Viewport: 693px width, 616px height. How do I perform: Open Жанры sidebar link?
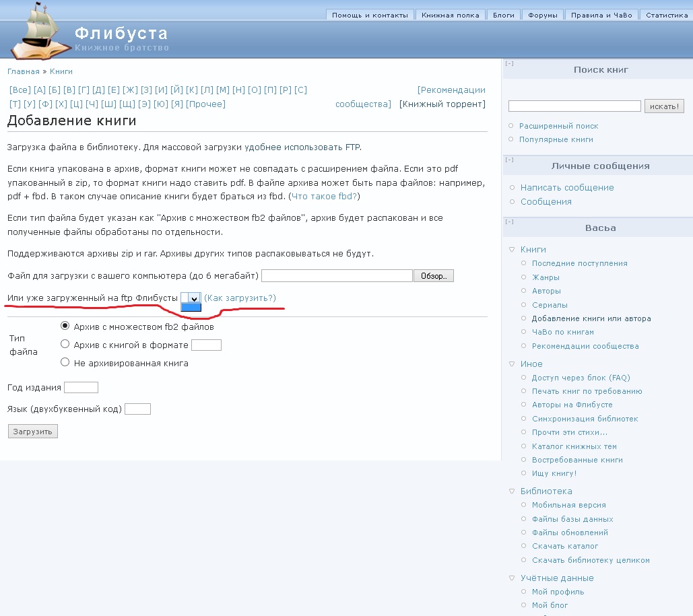[x=546, y=277]
